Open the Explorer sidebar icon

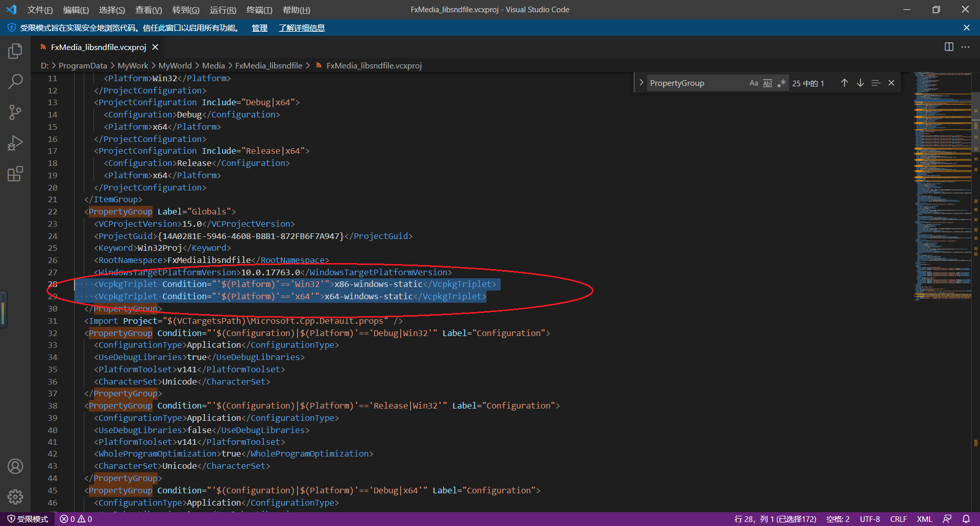(x=15, y=51)
